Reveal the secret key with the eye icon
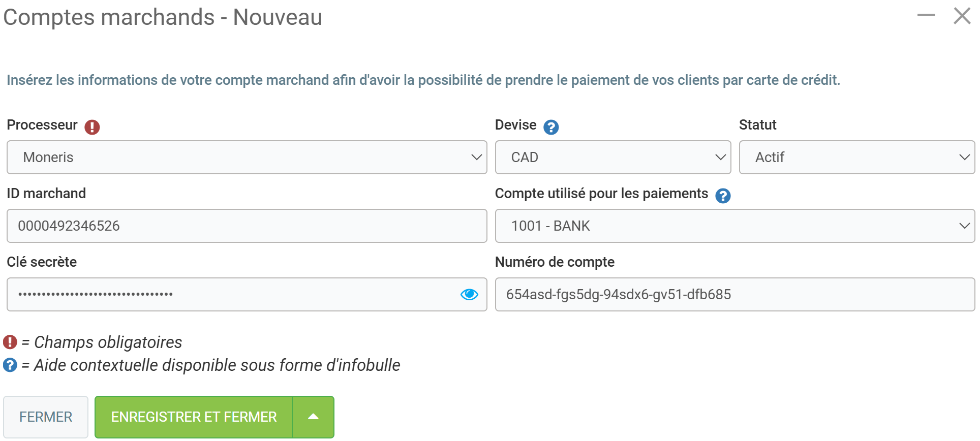980x441 pixels. [x=469, y=295]
